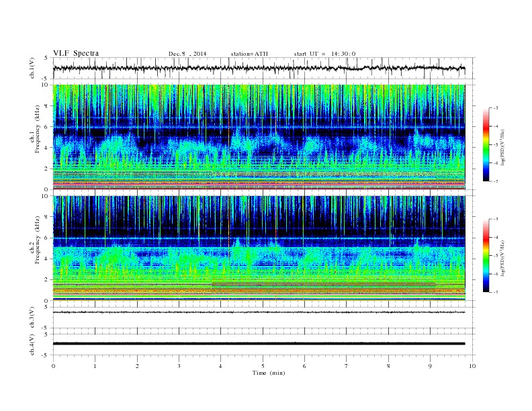Click inside the ch.1 frequency spectrogram
This screenshot has height=411, width=532.
click(259, 137)
